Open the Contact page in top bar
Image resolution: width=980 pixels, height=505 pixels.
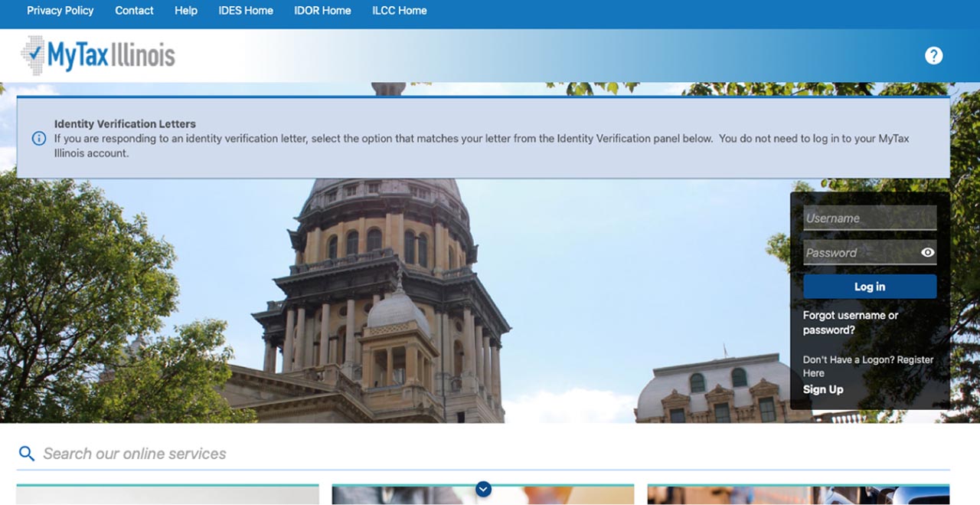(134, 11)
